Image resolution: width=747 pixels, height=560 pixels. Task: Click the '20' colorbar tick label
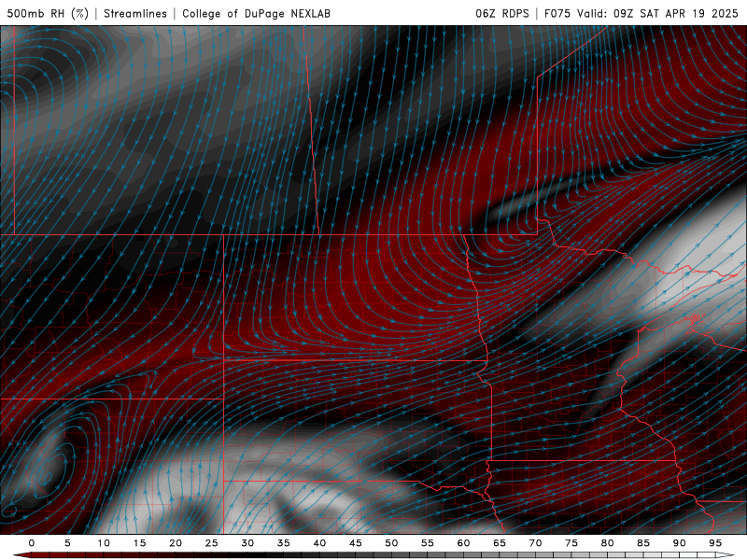(176, 543)
